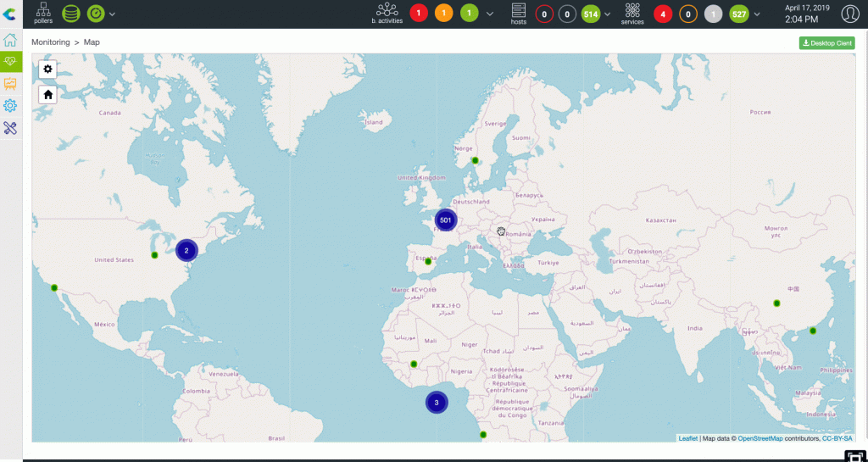This screenshot has height=462, width=868.
Task: Expand the hosts dropdown chevron
Action: (x=608, y=14)
